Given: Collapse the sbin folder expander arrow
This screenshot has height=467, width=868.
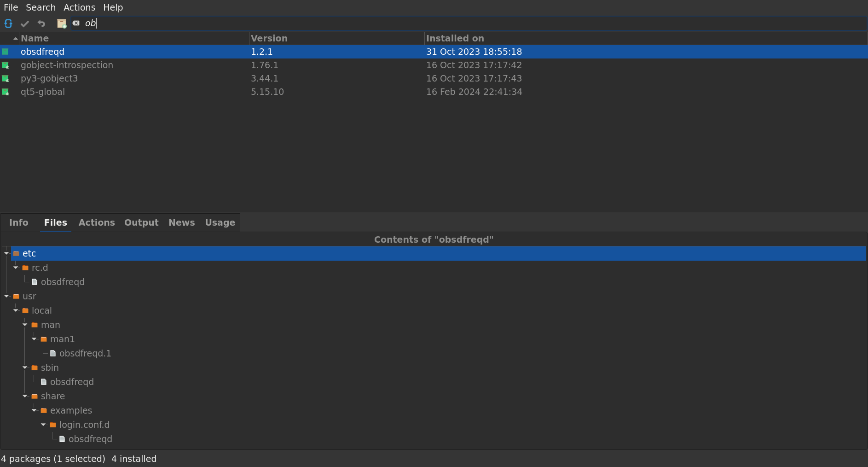Looking at the screenshot, I should click(25, 368).
